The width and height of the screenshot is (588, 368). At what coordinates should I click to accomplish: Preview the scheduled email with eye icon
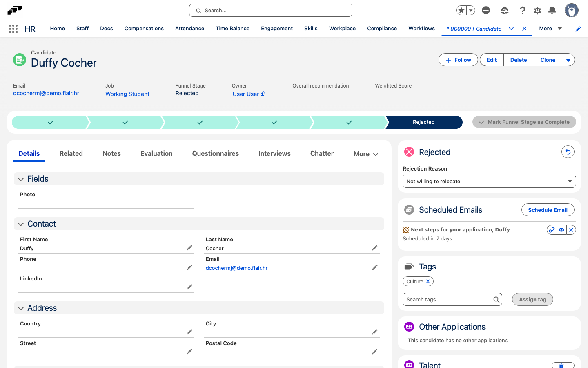click(561, 230)
